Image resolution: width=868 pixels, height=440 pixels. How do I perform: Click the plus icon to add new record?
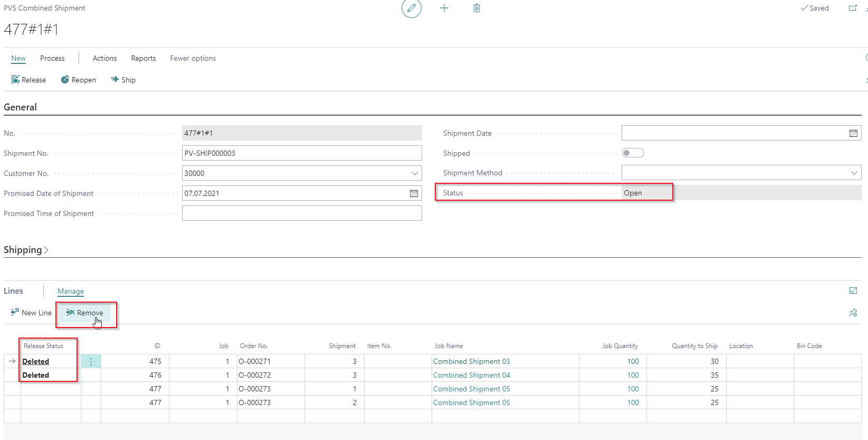point(444,8)
